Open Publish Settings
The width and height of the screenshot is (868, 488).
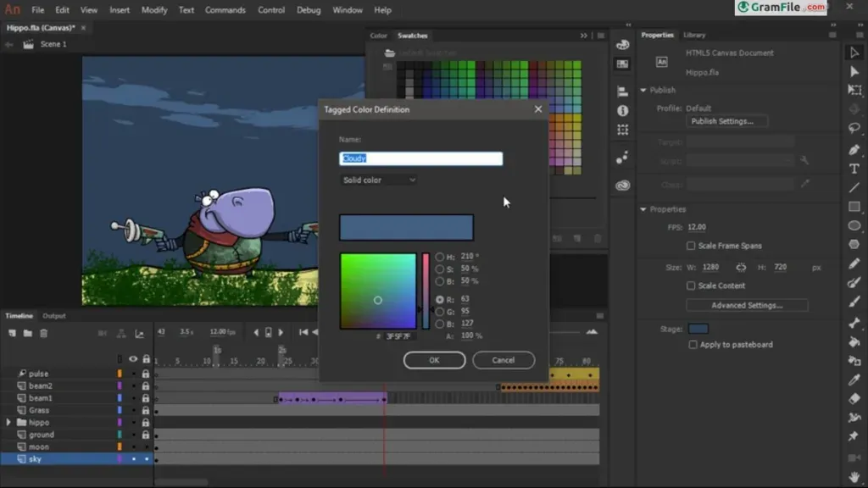[x=726, y=121]
